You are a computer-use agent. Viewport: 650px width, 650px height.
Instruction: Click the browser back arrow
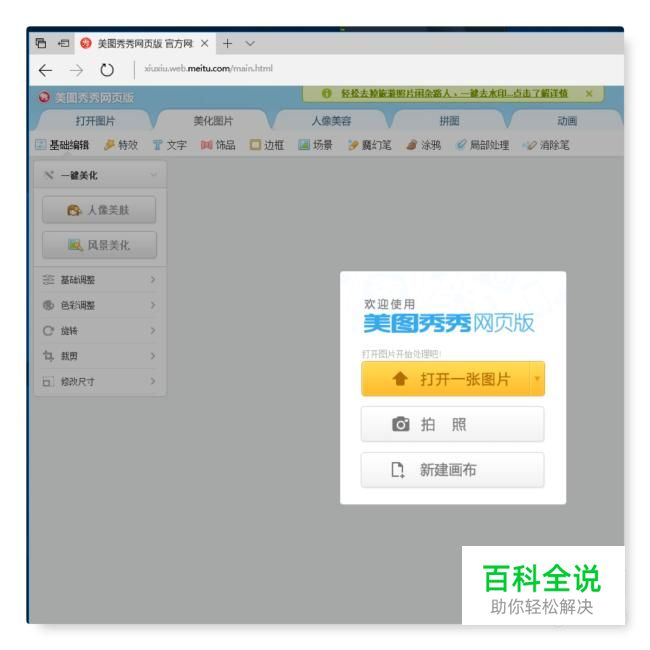(45, 70)
